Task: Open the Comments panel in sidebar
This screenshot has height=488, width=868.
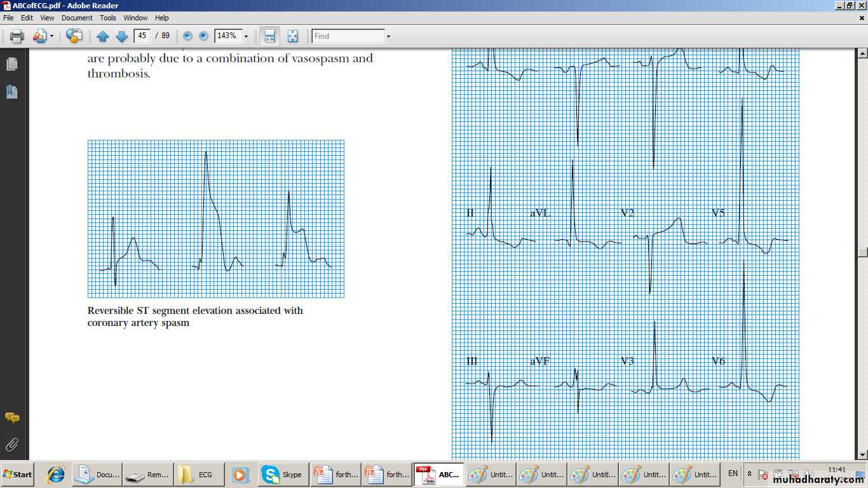Action: pyautogui.click(x=12, y=417)
